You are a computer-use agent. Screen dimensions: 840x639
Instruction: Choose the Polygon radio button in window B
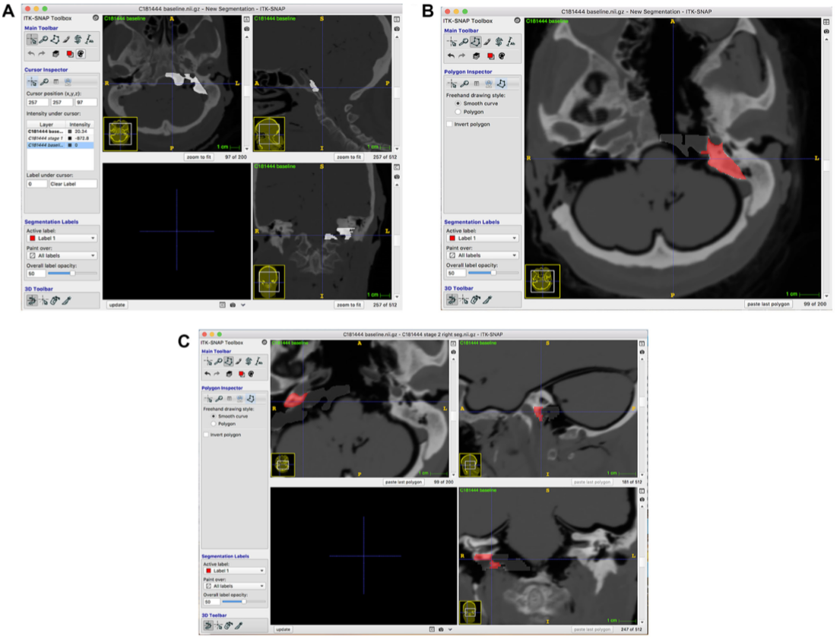[x=458, y=112]
